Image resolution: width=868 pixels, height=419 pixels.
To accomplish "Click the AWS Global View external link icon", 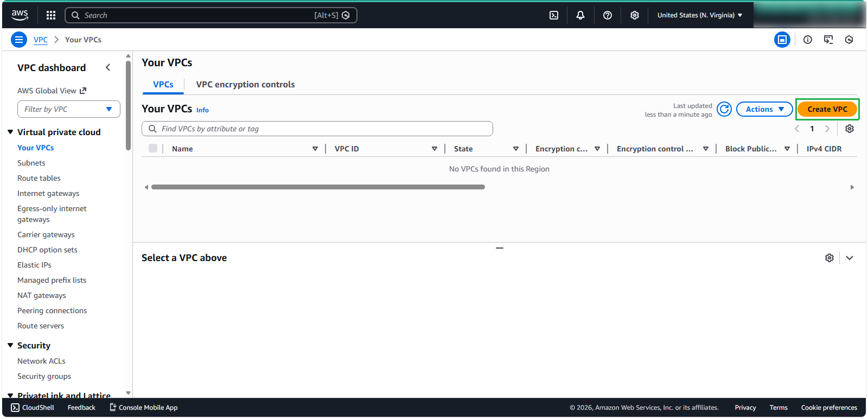I will pos(83,91).
